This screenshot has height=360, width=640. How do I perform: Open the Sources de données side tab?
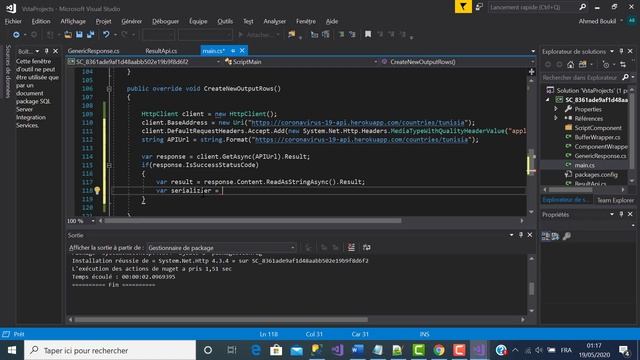pyautogui.click(x=7, y=72)
